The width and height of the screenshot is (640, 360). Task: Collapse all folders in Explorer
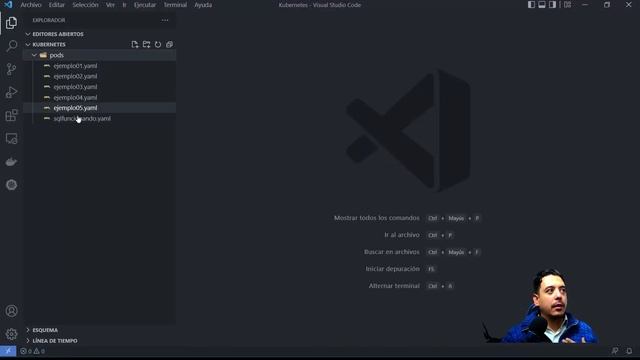tap(169, 44)
